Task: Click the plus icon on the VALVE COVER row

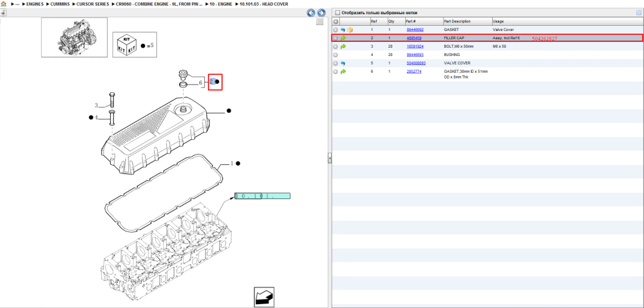Action: coord(336,63)
